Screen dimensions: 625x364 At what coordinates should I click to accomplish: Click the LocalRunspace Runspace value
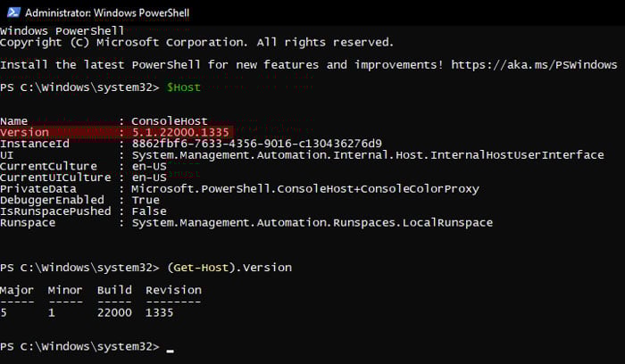[312, 223]
